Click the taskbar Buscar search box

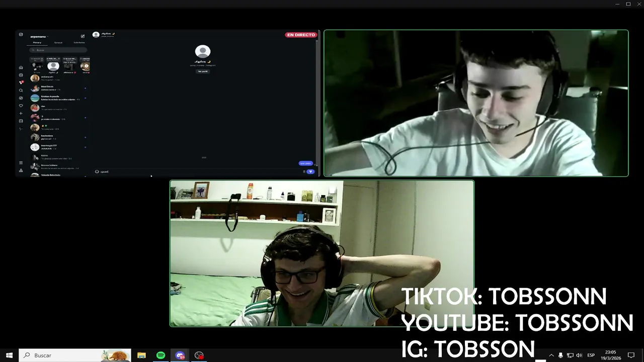click(75, 355)
